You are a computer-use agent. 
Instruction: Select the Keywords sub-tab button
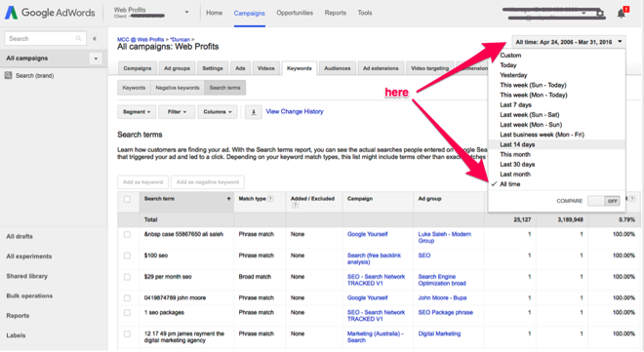click(134, 88)
